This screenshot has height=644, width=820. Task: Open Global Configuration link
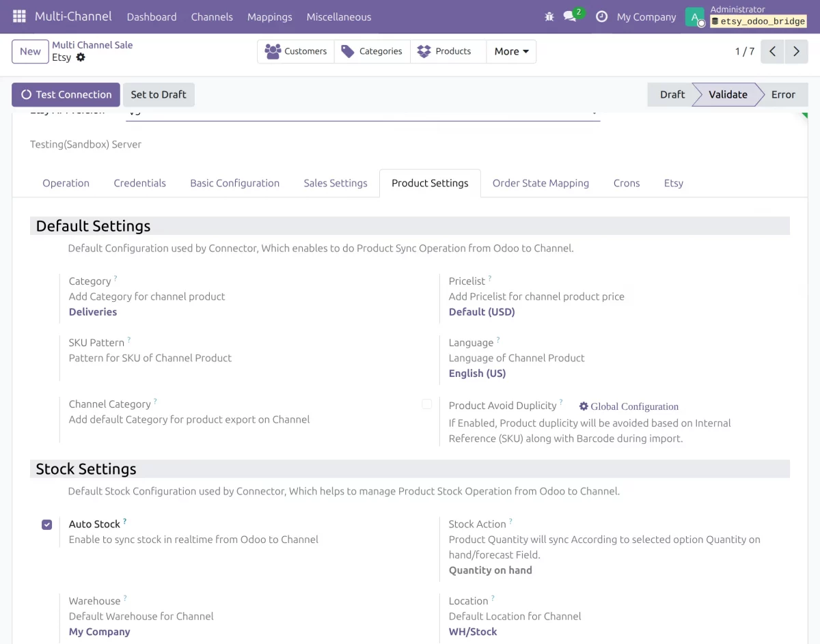click(629, 406)
